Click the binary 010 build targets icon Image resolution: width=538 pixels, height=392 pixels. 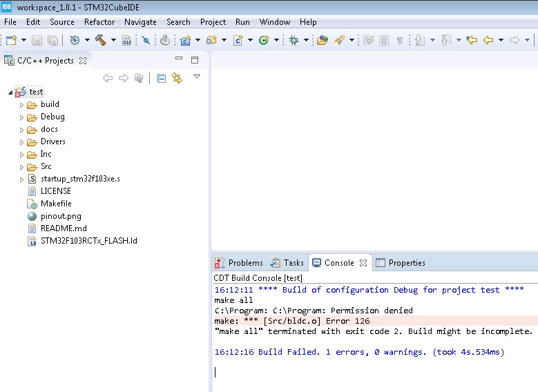pyautogui.click(x=126, y=40)
